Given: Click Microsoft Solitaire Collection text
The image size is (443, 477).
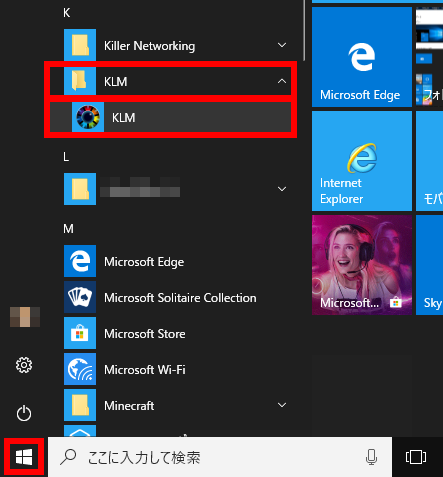Looking at the screenshot, I should [180, 298].
